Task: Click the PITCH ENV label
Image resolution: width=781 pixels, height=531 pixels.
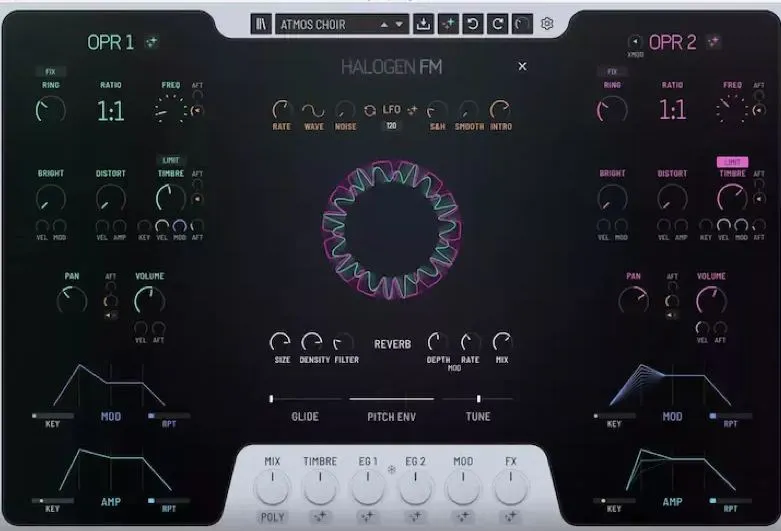Action: (391, 417)
